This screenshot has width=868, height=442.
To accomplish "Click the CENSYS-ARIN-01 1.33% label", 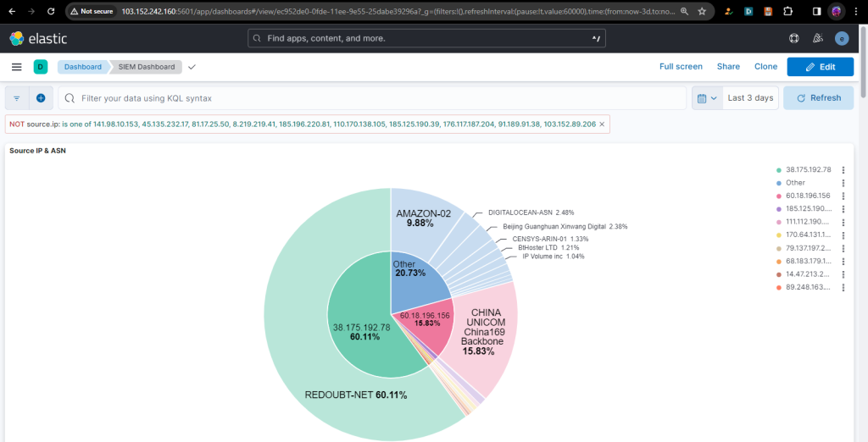I will (x=550, y=239).
